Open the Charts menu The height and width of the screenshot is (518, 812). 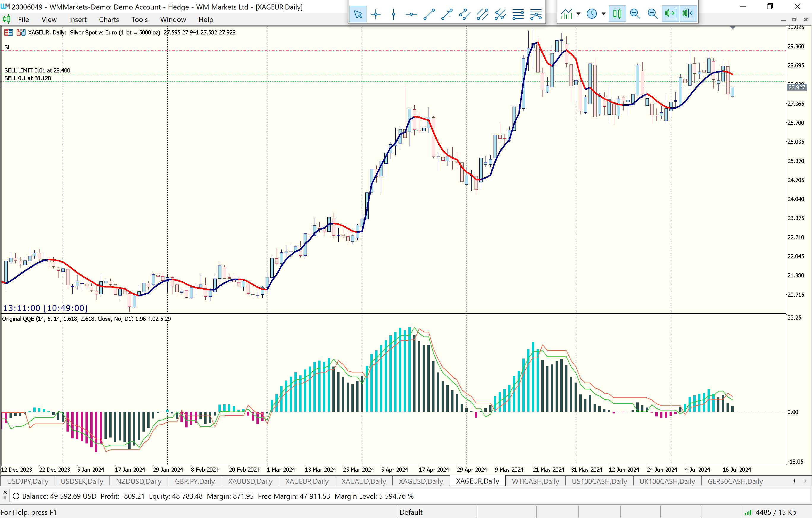coord(109,20)
